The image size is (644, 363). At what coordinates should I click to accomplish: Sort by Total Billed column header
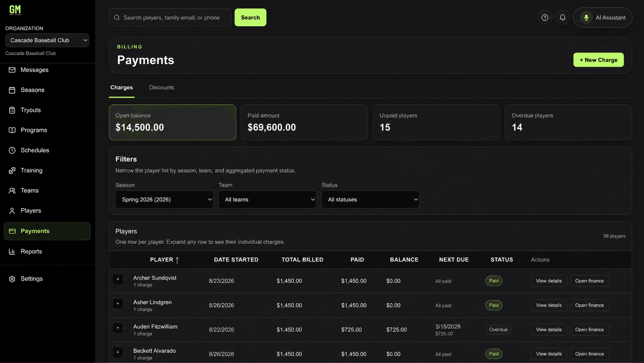302,260
